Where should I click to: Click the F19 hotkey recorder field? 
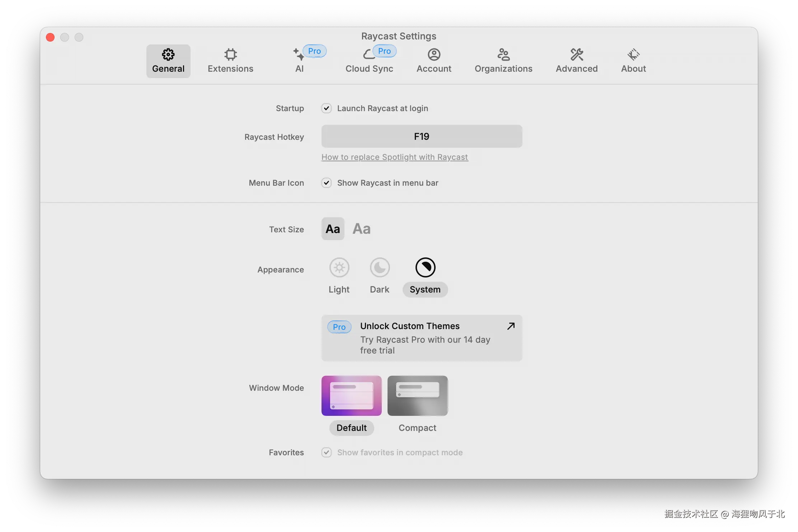[422, 136]
